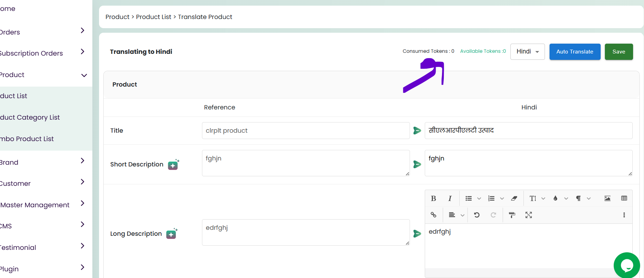Click reference Short Description textarea
644x278 pixels.
pos(306,163)
